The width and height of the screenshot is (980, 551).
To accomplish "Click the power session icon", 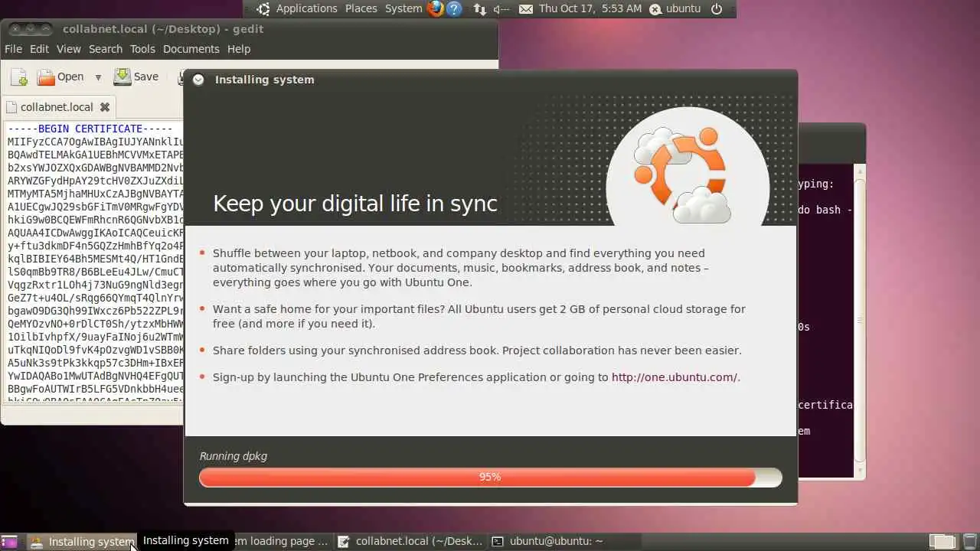I will click(717, 9).
